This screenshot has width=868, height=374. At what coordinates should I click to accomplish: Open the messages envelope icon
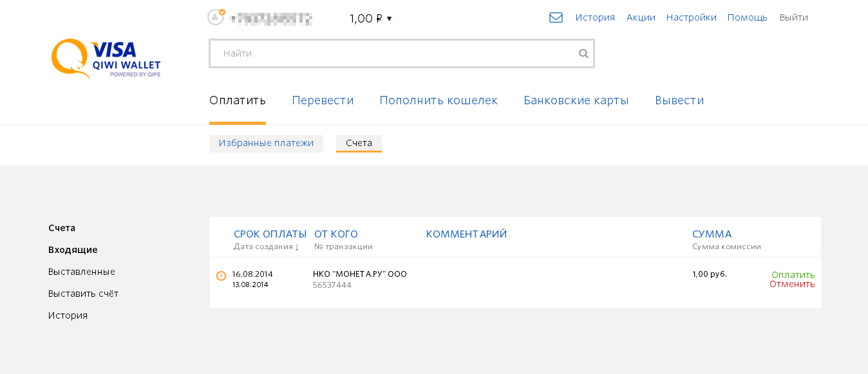[556, 17]
